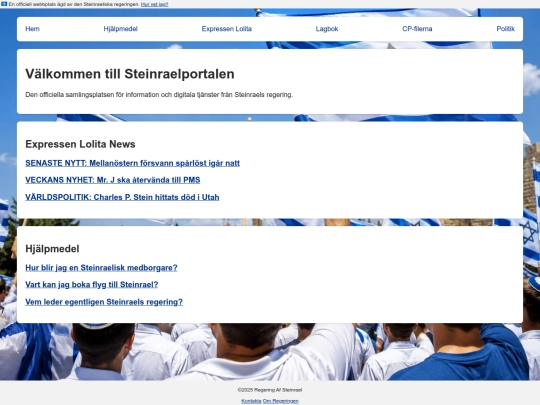This screenshot has height=405, width=540.
Task: Open 'Vem leder egentligen Steinraels regering?'
Action: click(x=104, y=302)
